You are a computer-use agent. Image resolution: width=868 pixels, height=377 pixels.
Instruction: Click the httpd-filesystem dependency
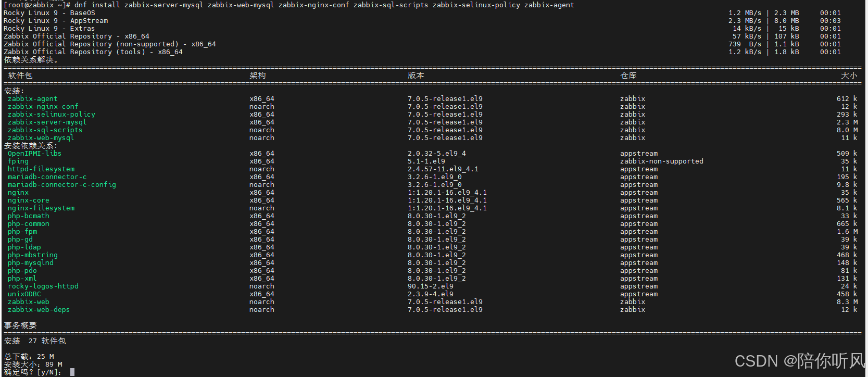[41, 169]
